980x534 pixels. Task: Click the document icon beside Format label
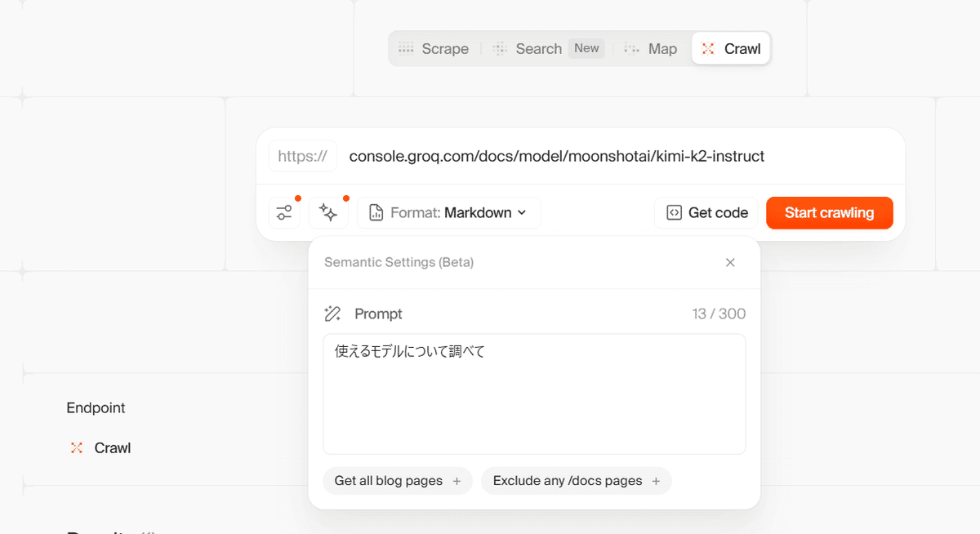click(376, 213)
